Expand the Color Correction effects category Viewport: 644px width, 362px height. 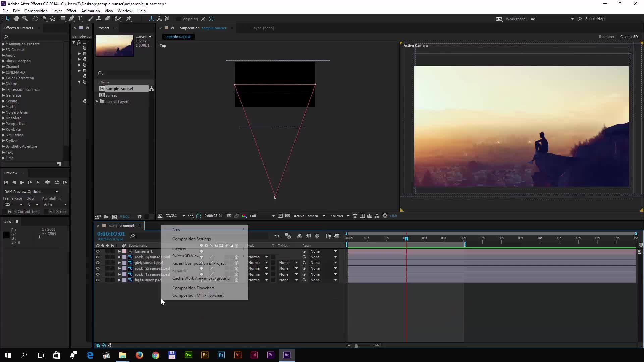point(3,78)
